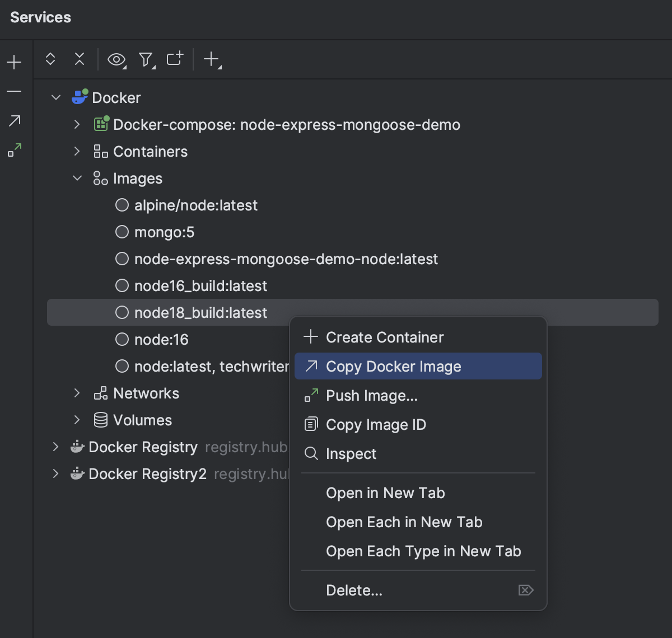672x638 pixels.
Task: Choose Copy Docker Image from context menu
Action: pos(393,366)
